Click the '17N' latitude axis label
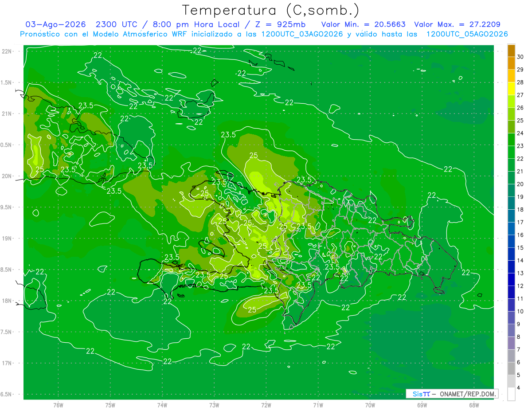Viewport: 532px width, 411px height. click(7, 363)
